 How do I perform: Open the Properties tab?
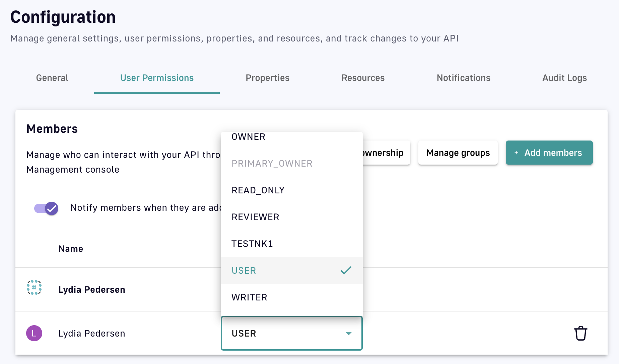coord(267,78)
